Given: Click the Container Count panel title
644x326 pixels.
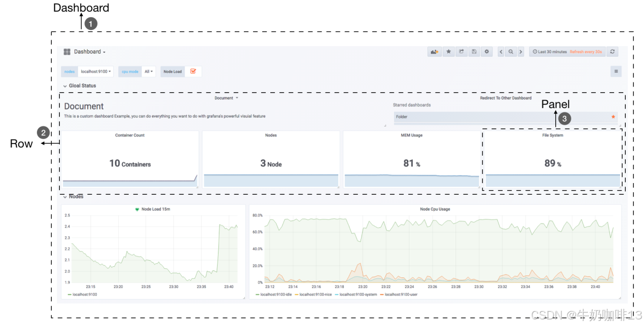Looking at the screenshot, I should point(130,135).
